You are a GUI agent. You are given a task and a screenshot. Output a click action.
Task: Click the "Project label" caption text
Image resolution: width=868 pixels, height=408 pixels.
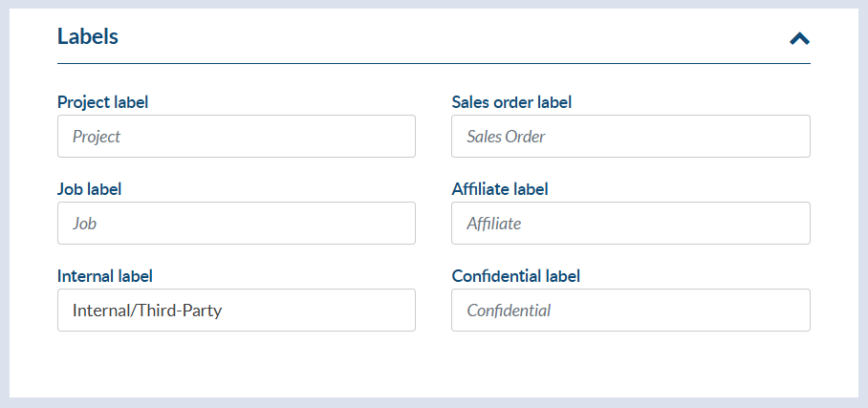pos(103,102)
